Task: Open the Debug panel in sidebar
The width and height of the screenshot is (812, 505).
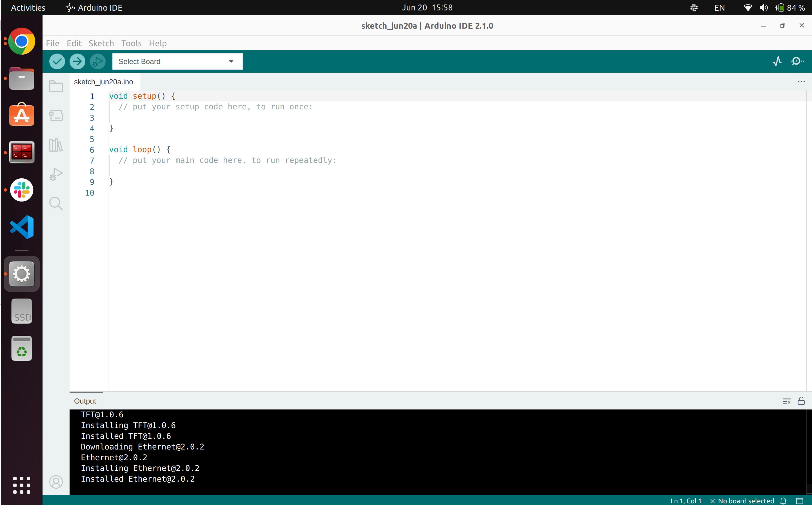Action: pyautogui.click(x=56, y=174)
